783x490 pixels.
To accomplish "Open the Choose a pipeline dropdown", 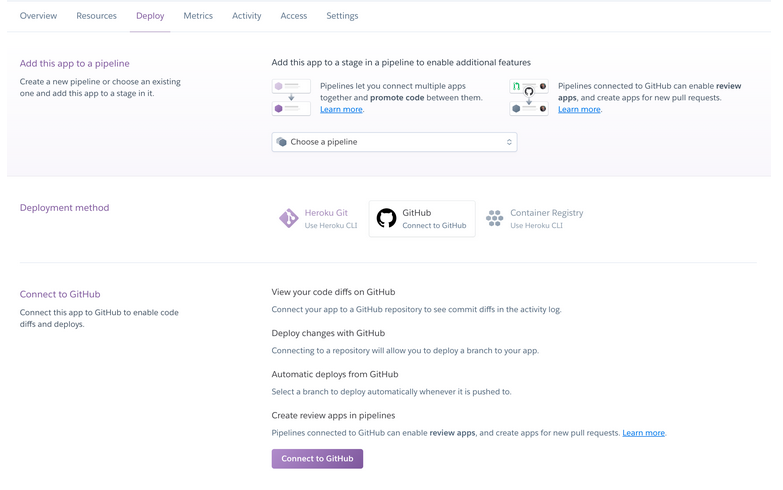I will click(x=394, y=142).
